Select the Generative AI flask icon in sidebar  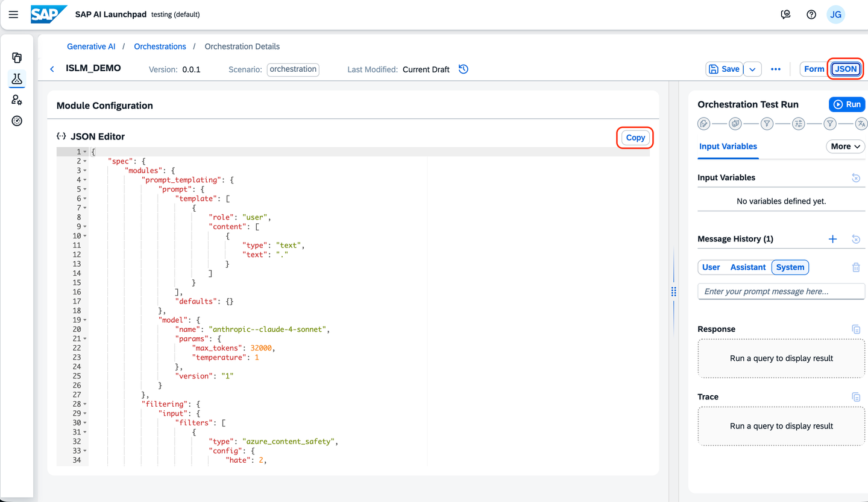[x=17, y=78]
